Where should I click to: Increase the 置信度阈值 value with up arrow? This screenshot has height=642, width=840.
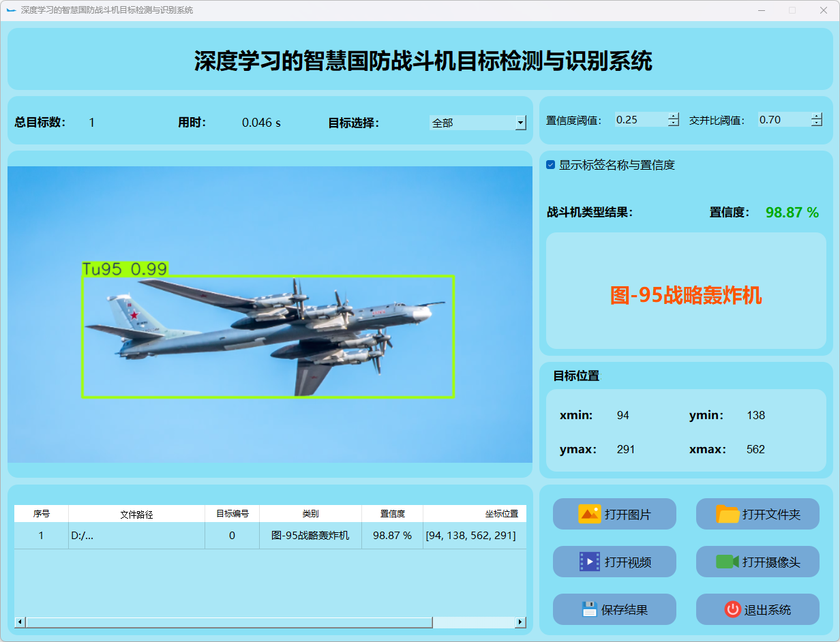click(674, 117)
